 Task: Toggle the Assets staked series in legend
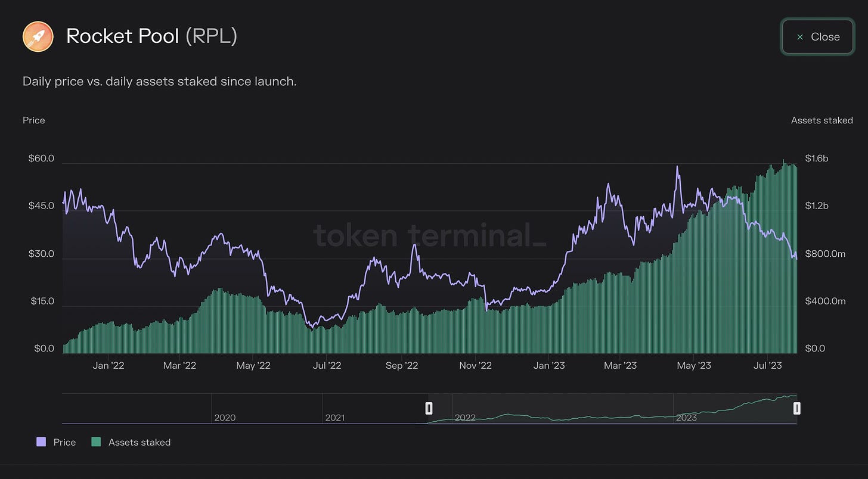pyautogui.click(x=131, y=442)
